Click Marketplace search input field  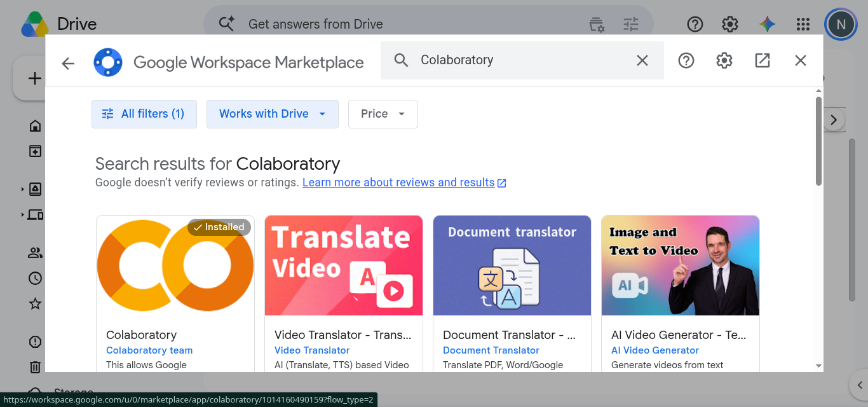[522, 60]
